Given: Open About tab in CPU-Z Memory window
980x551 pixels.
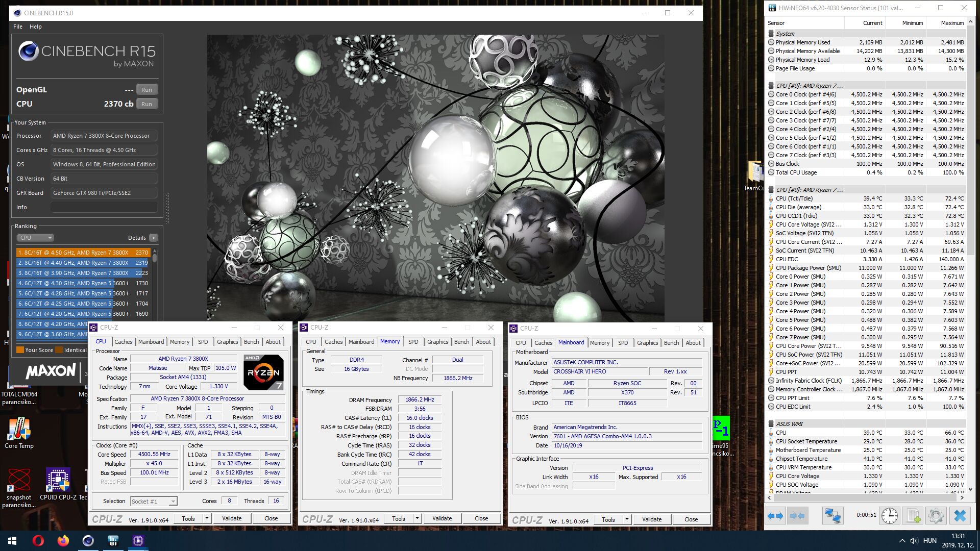Looking at the screenshot, I should pyautogui.click(x=483, y=342).
